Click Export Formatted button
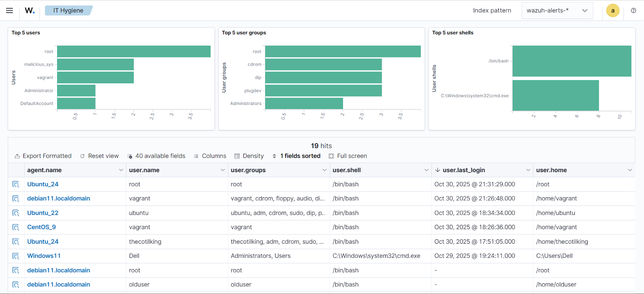 (x=43, y=156)
